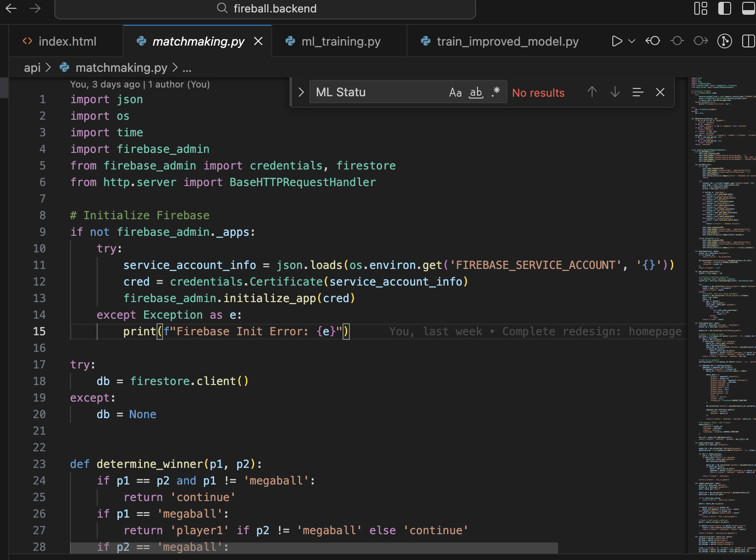Click the split editor icon

pos(748,41)
